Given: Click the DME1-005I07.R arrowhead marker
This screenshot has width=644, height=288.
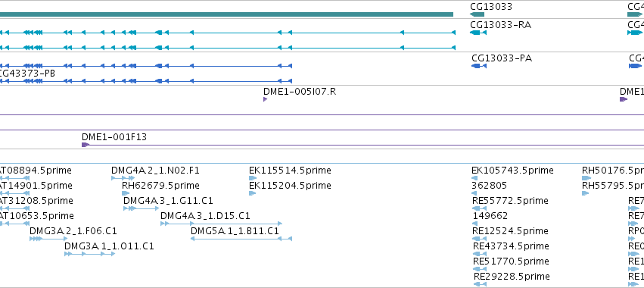Looking at the screenshot, I should (x=266, y=99).
